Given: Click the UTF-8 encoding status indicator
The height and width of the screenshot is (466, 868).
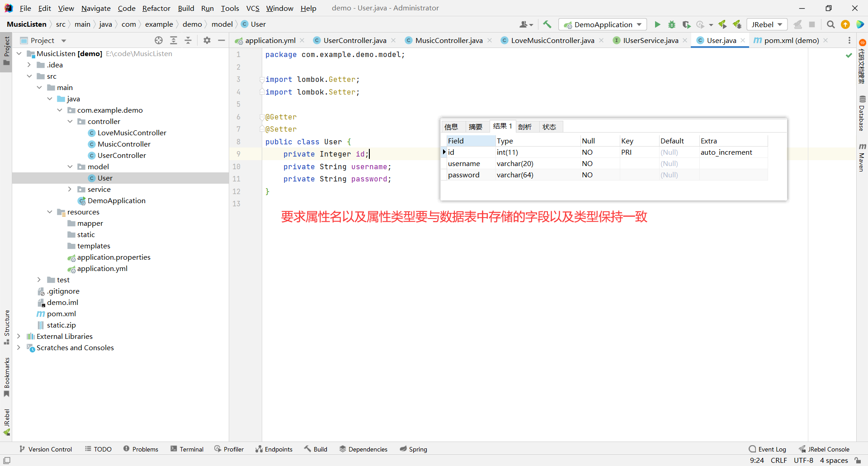Looking at the screenshot, I should [803, 460].
